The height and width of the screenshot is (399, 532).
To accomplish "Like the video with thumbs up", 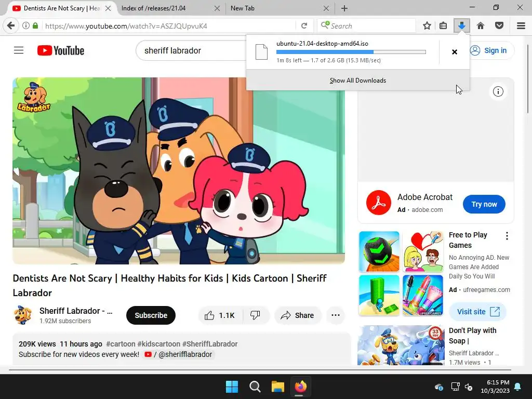I will tap(220, 315).
